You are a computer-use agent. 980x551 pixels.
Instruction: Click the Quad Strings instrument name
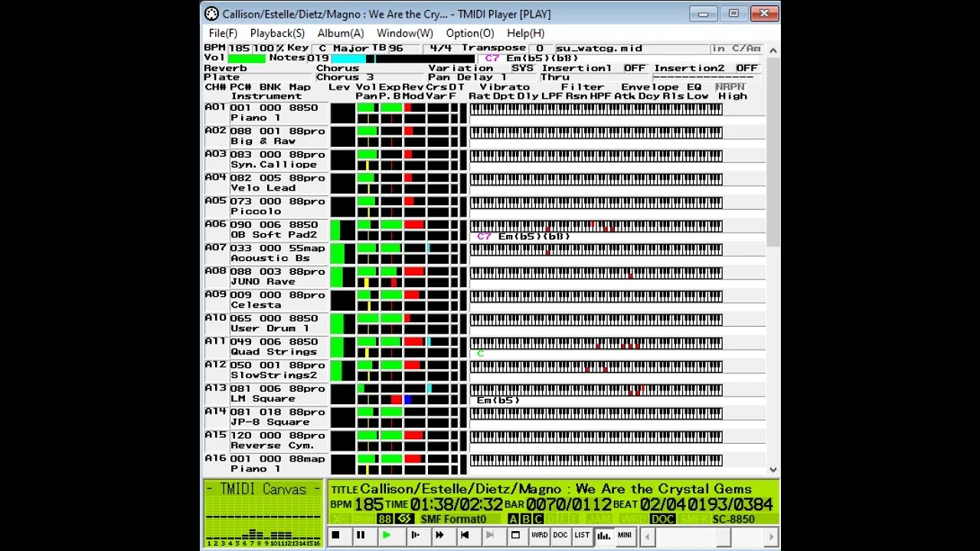pyautogui.click(x=273, y=351)
